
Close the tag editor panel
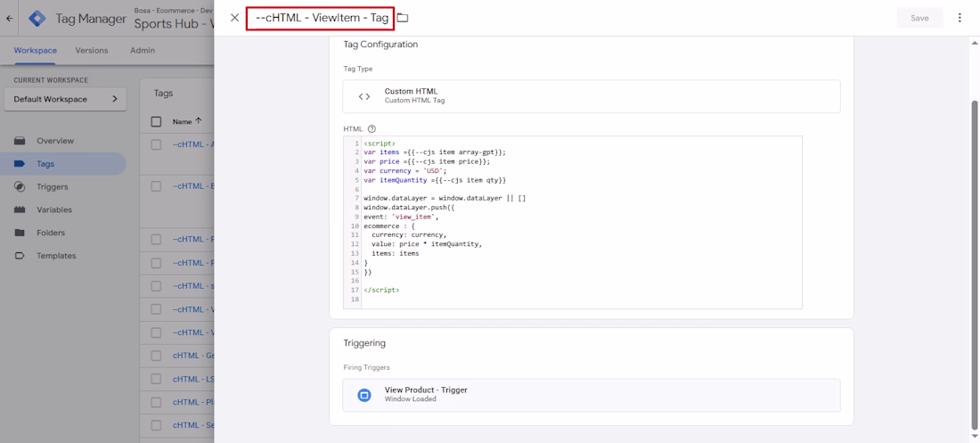click(x=234, y=18)
